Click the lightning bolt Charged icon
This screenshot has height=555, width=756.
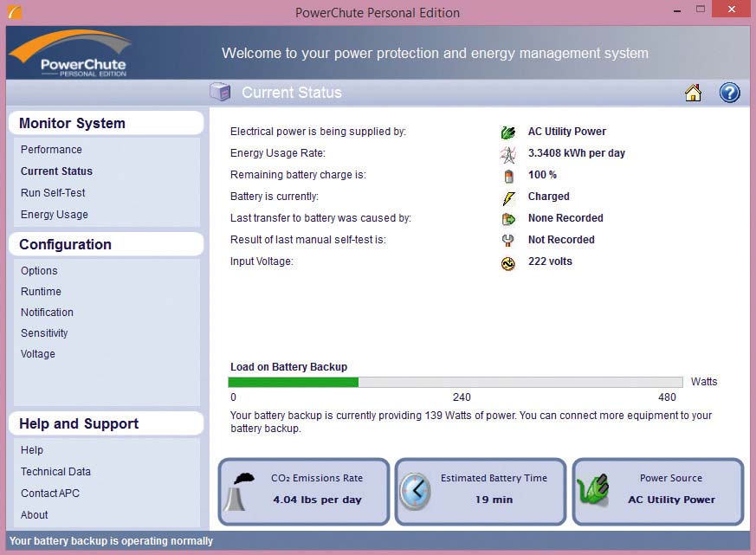[x=508, y=197]
